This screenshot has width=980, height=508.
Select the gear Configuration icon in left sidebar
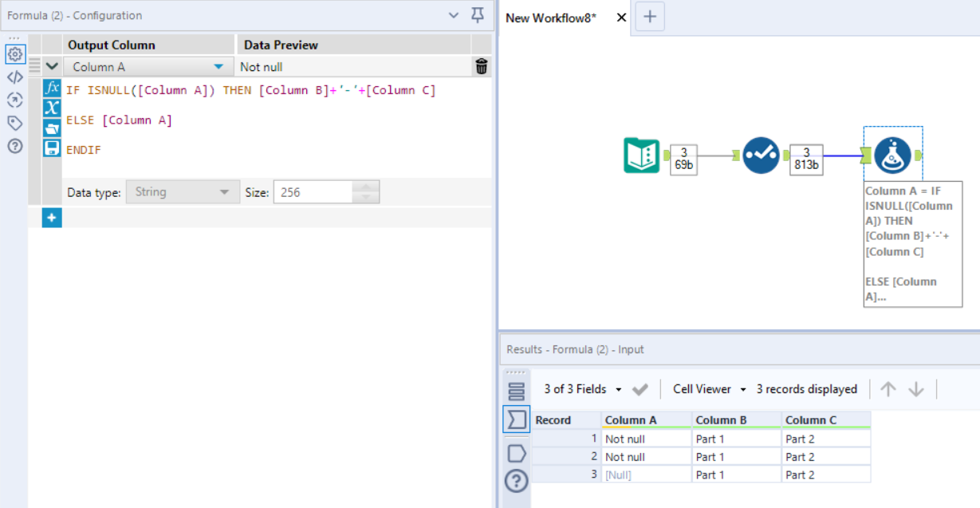(16, 54)
